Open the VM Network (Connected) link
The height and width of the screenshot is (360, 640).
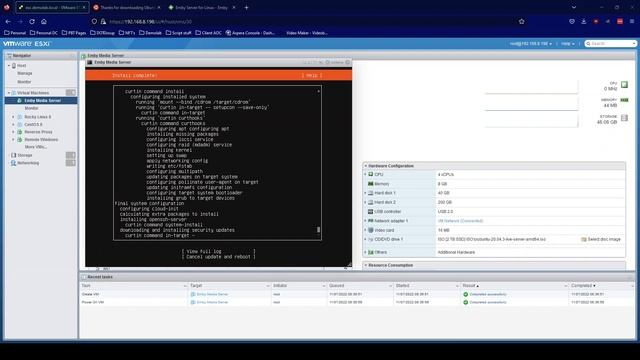click(460, 221)
